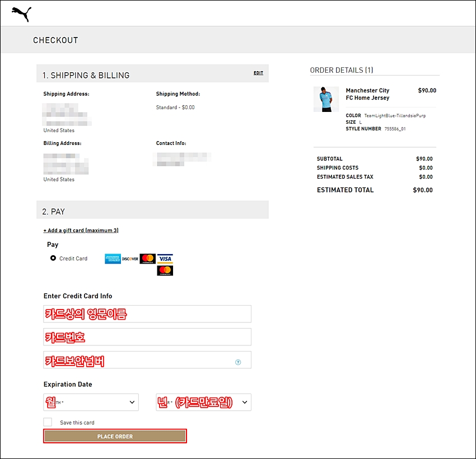Open the Manchester City jersey thumbnail
The height and width of the screenshot is (459, 476).
click(x=326, y=99)
